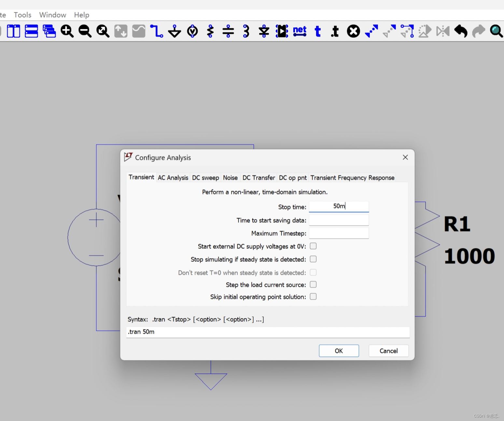Click the redo arrow icon

coord(479,31)
